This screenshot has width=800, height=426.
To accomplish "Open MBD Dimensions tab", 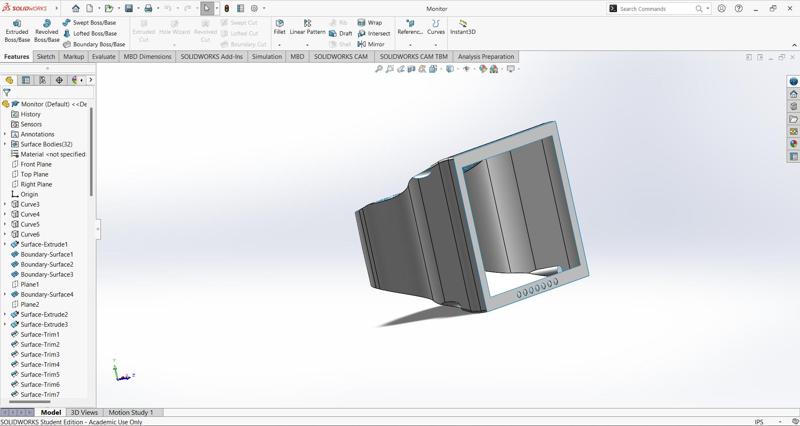I will click(x=147, y=57).
